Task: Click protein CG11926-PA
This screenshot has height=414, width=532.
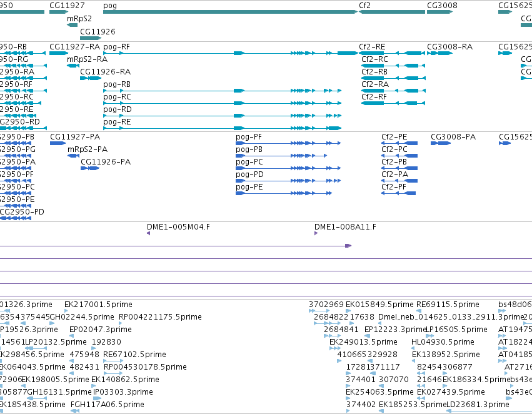Action: 90,168
